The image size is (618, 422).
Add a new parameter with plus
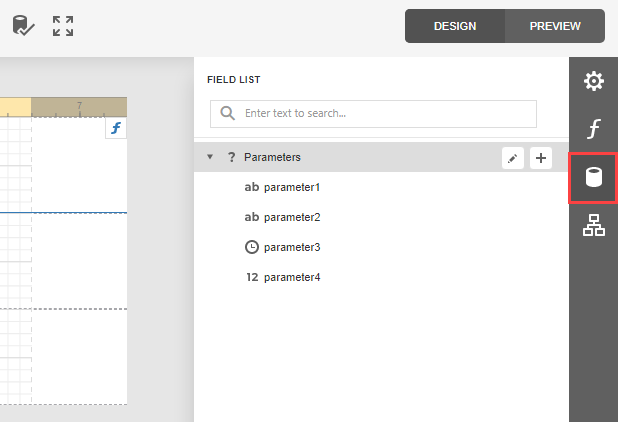[x=541, y=158]
